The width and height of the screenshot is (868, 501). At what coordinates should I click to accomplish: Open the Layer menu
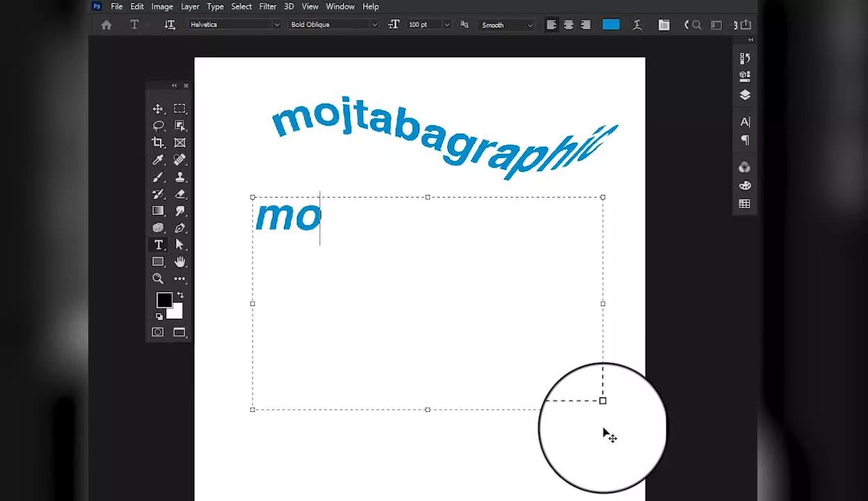tap(190, 6)
